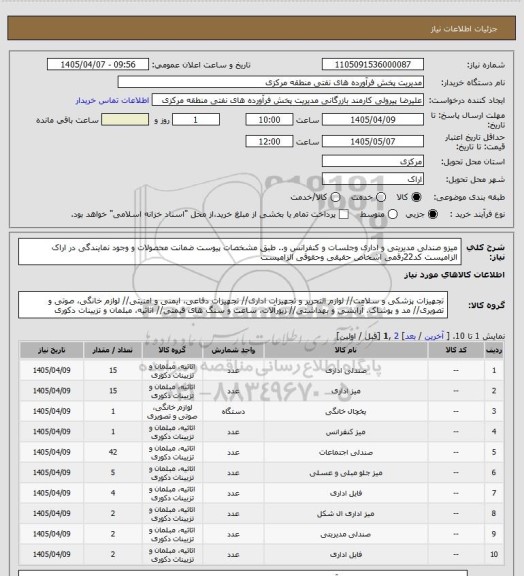The height and width of the screenshot is (576, 524).
Task: Click the شرح کلی نیاز description box
Action: [x=240, y=252]
